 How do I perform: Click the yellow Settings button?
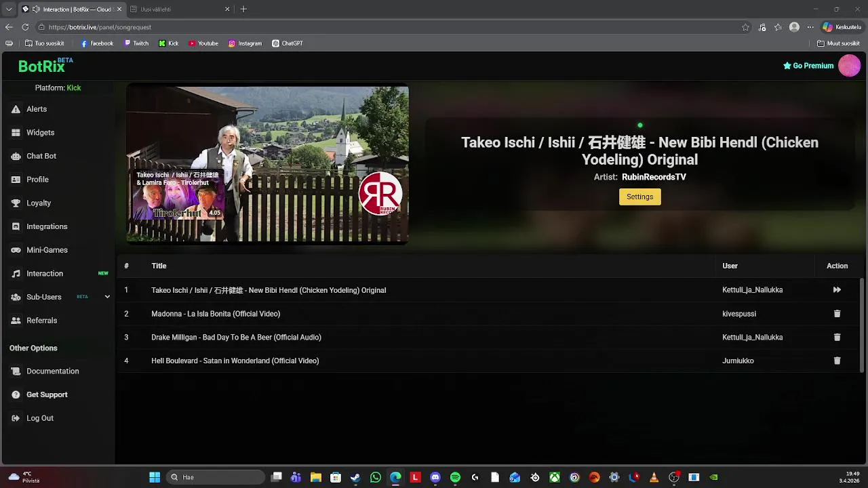639,197
